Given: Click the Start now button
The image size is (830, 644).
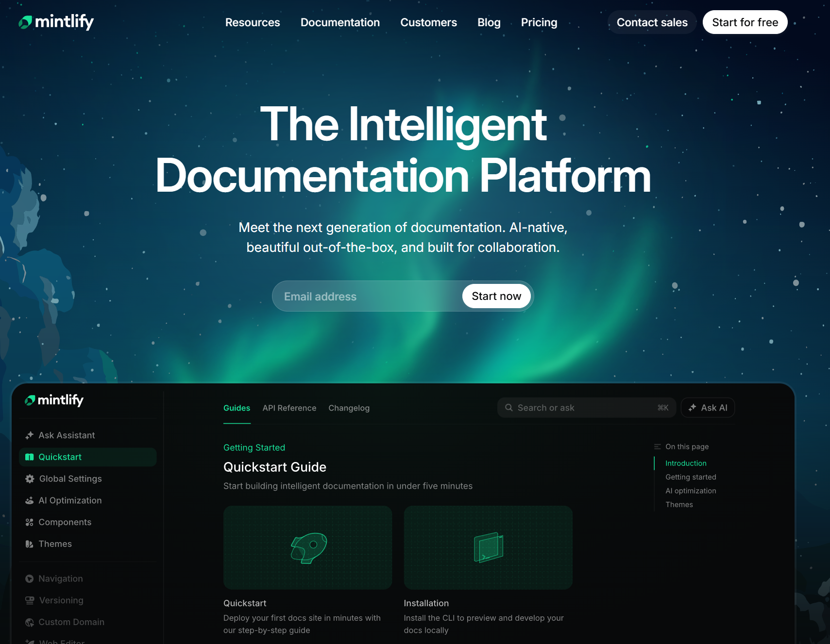Looking at the screenshot, I should [496, 296].
